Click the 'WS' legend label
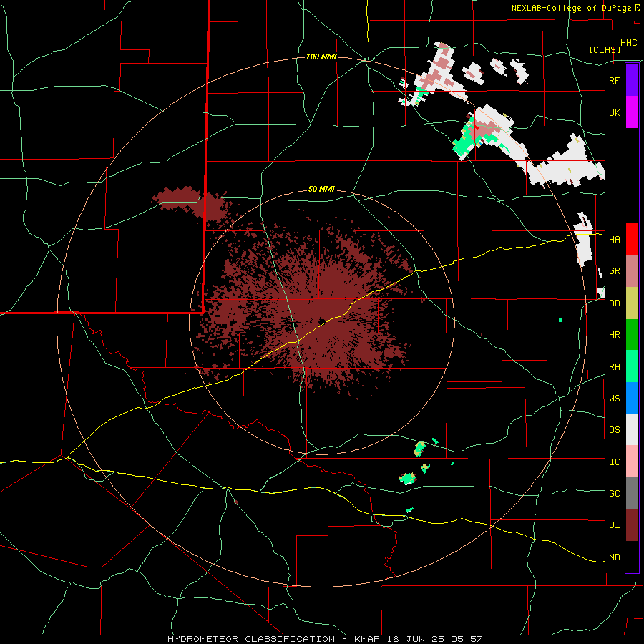Viewport: 644px width, 644px height. tap(614, 399)
